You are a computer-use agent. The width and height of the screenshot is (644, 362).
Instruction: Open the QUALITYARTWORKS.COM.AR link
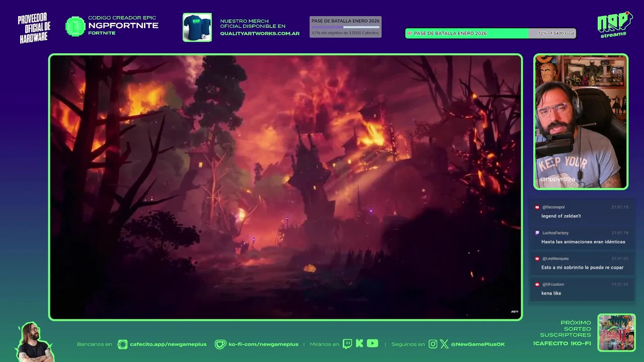coord(260,34)
